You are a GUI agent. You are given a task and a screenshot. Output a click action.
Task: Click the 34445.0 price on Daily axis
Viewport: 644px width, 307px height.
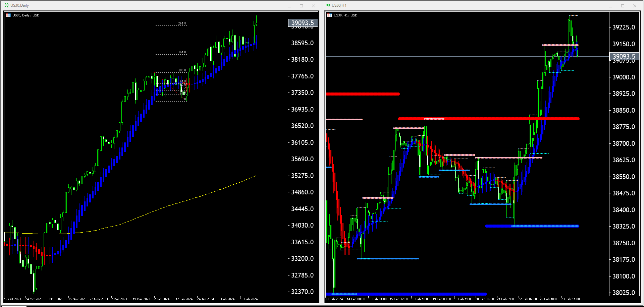point(303,209)
